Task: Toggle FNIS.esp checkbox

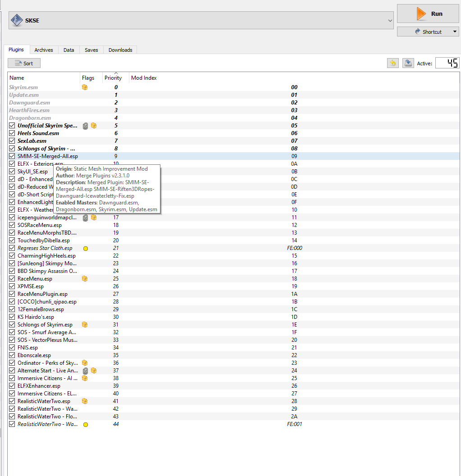Action: point(12,348)
